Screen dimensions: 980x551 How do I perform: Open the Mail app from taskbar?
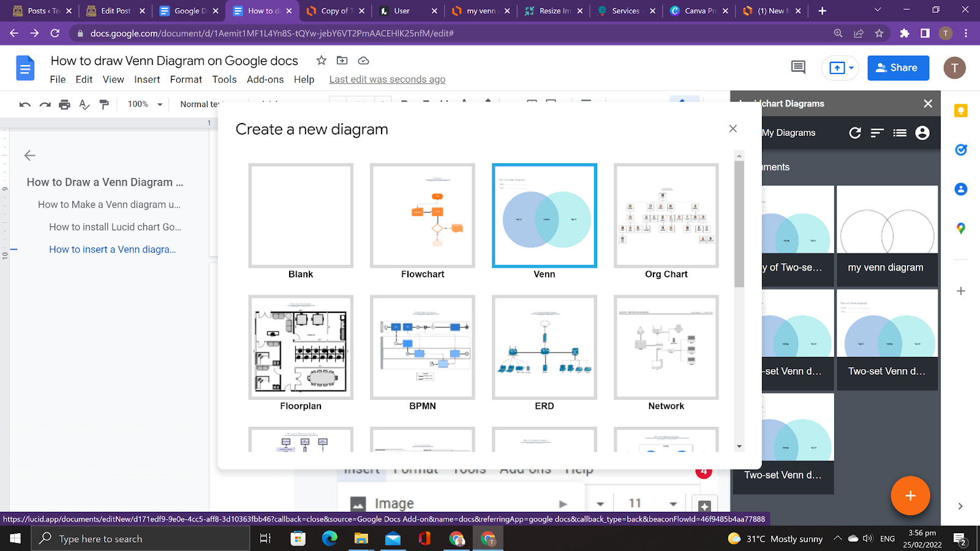click(x=393, y=539)
